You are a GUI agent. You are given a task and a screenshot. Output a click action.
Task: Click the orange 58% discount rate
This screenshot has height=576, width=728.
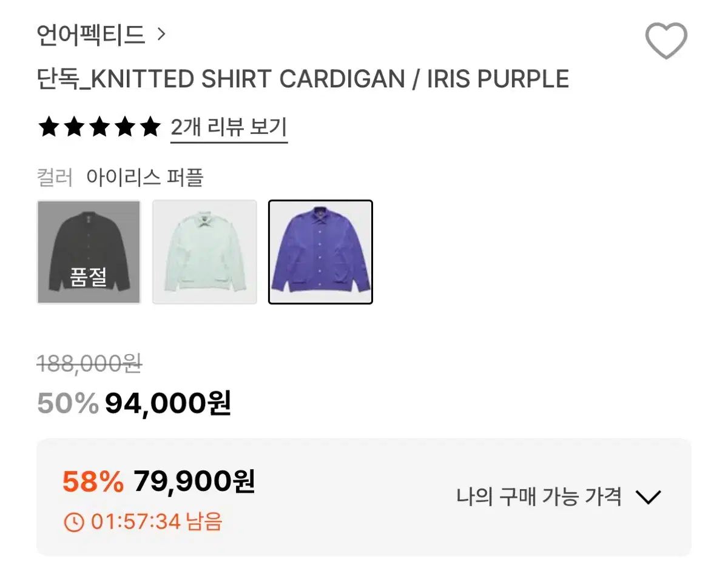click(93, 483)
